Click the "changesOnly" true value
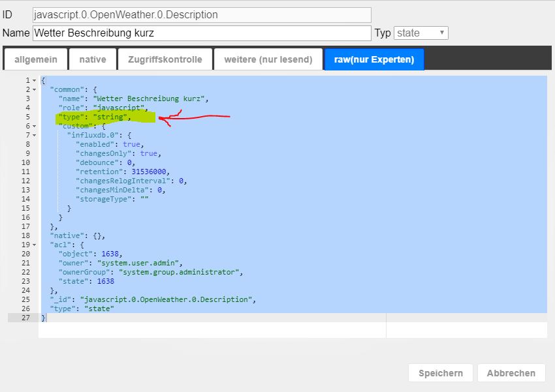 point(149,153)
